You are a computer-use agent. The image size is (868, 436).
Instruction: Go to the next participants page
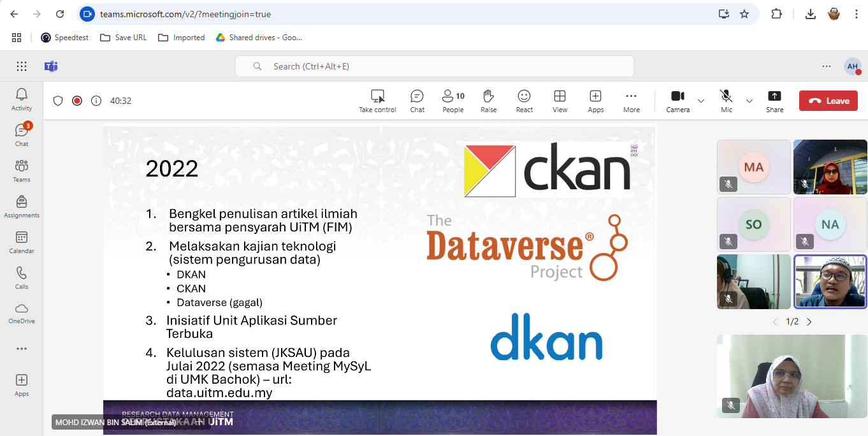809,322
